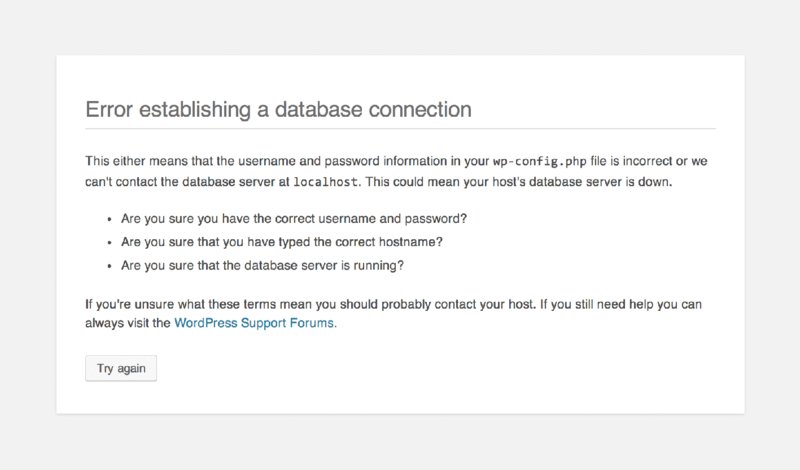Image resolution: width=800 pixels, height=470 pixels.
Task: Select the correct username and password question
Action: pos(294,218)
